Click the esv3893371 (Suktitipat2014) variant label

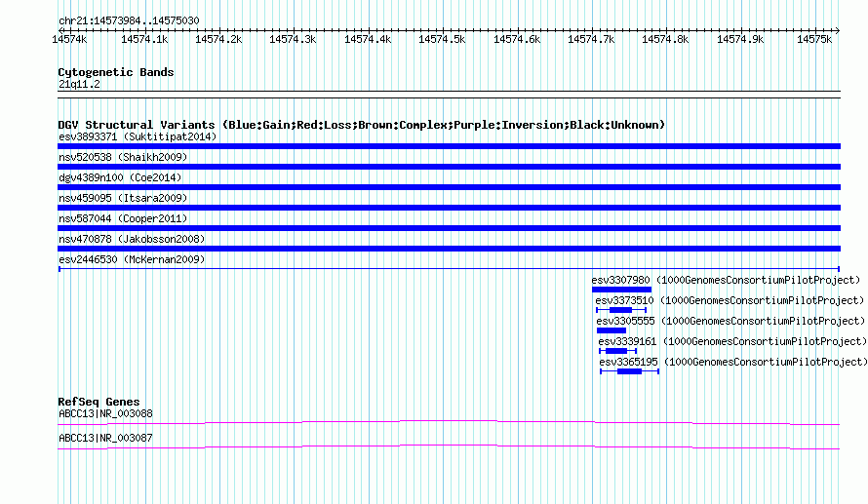pyautogui.click(x=138, y=136)
